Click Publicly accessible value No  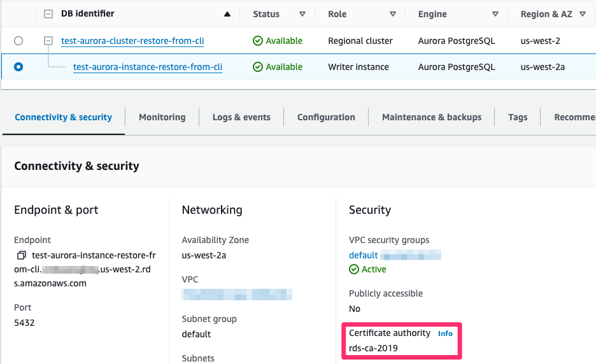354,309
